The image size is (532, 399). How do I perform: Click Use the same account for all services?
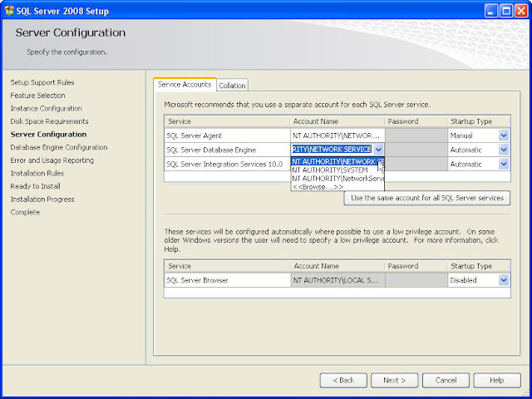(427, 198)
